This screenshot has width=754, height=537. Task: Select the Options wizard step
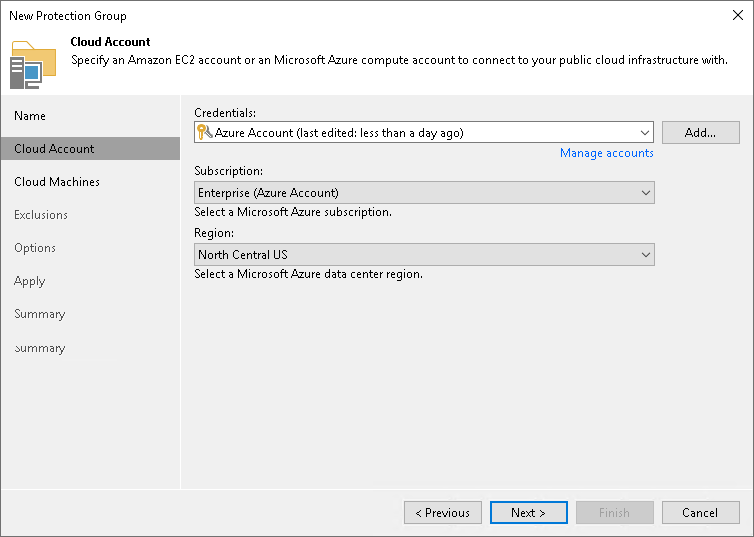pyautogui.click(x=35, y=248)
